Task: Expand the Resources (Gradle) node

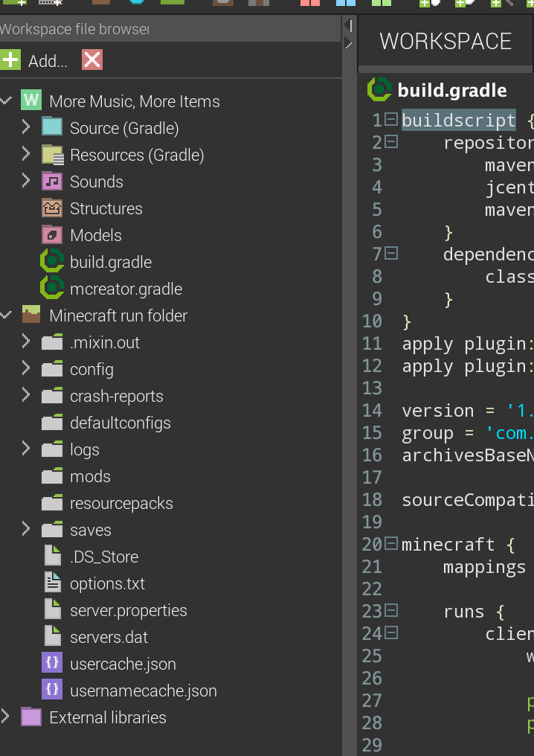Action: click(25, 154)
